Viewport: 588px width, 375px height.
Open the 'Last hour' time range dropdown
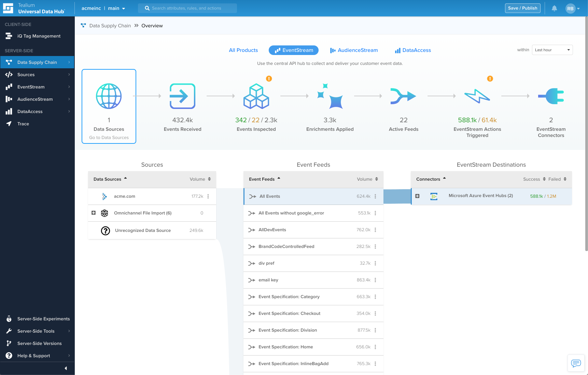[552, 50]
